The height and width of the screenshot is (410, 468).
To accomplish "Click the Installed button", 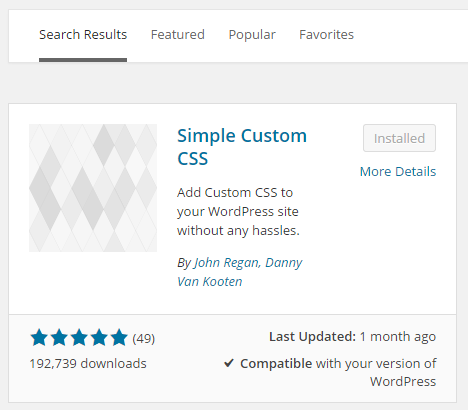I will (x=399, y=138).
